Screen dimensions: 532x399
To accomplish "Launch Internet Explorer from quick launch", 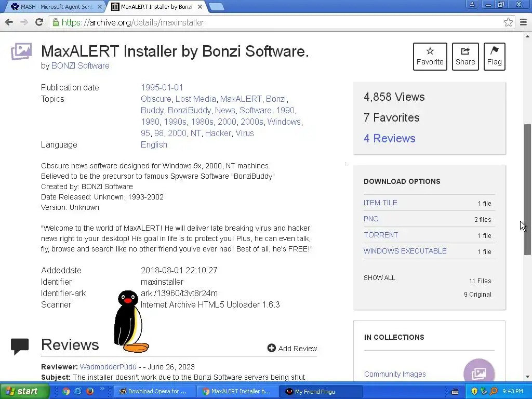I will 78,391.
